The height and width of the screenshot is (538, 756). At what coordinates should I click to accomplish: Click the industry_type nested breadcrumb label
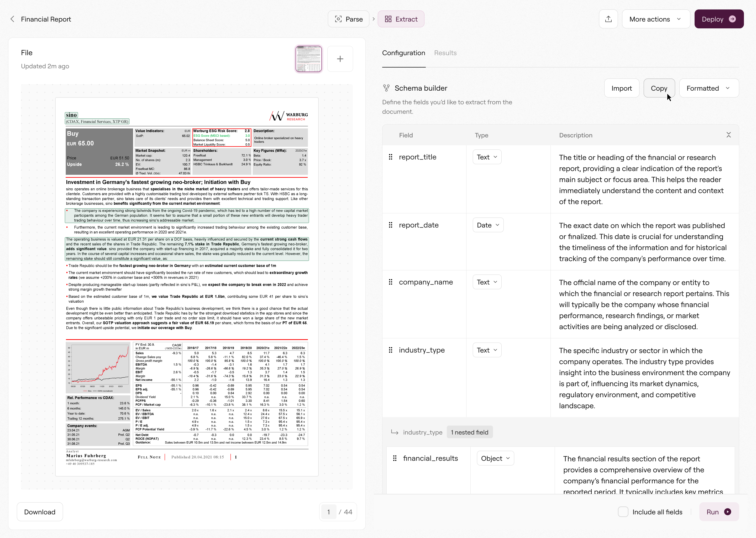click(423, 432)
